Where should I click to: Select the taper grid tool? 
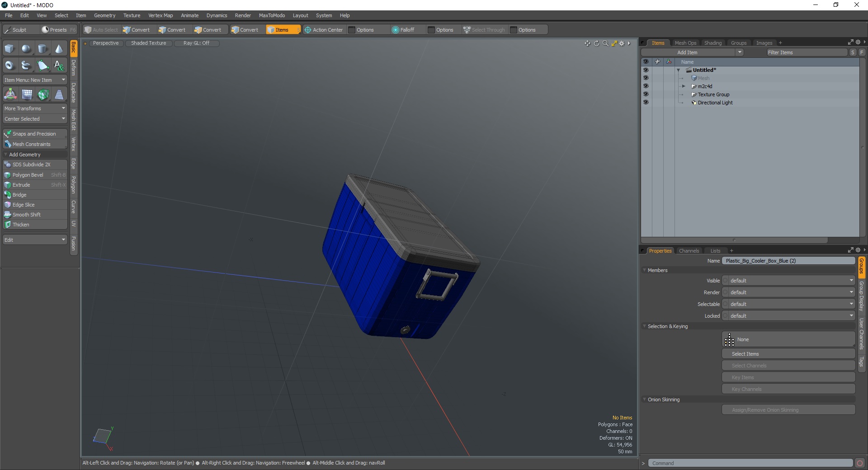tap(59, 94)
